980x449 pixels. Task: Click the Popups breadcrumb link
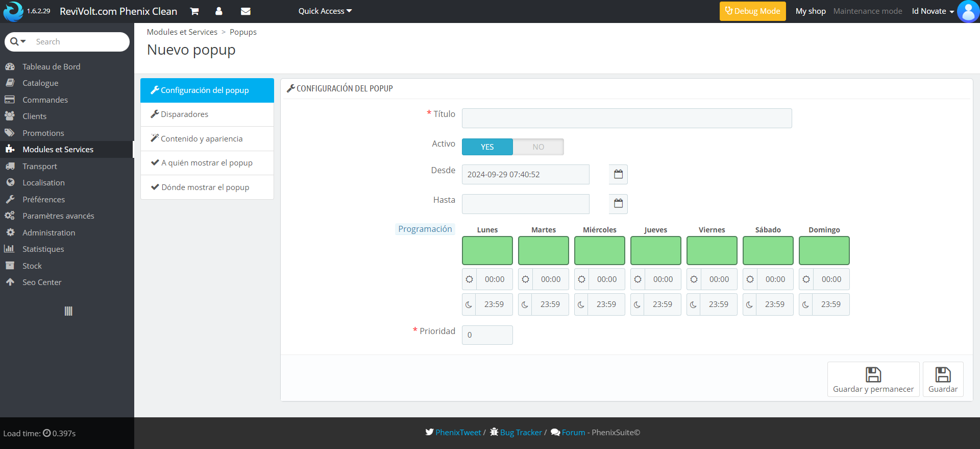coord(243,32)
